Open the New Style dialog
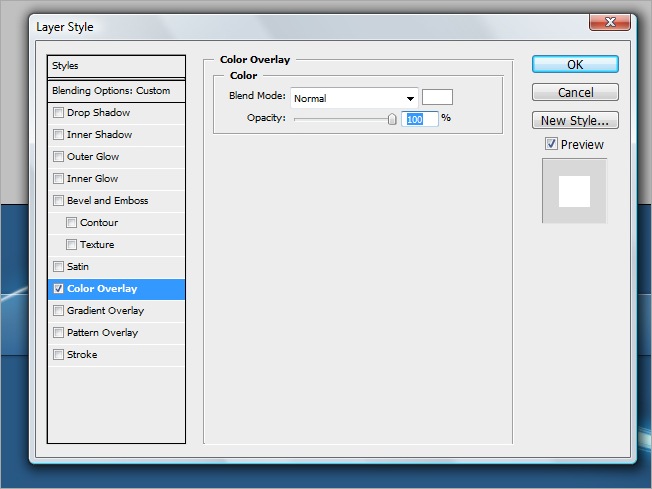 pos(575,121)
